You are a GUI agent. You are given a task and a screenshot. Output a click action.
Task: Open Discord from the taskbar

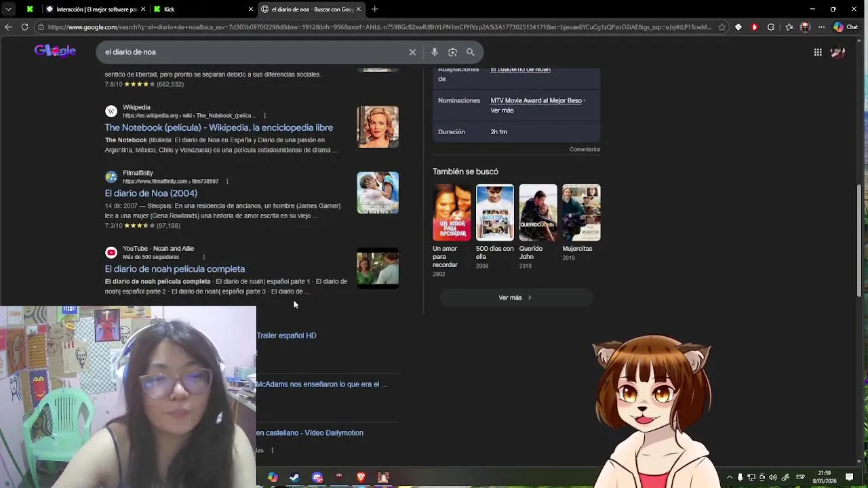point(317,477)
